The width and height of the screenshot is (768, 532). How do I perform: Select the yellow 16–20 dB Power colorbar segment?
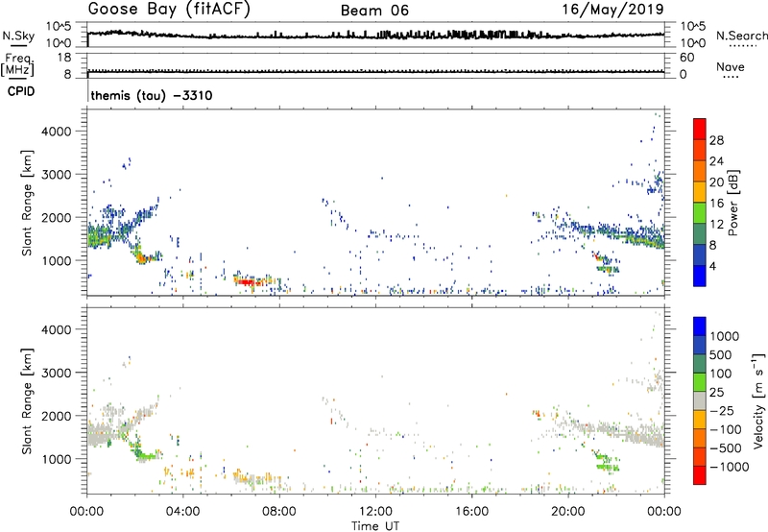(700, 191)
